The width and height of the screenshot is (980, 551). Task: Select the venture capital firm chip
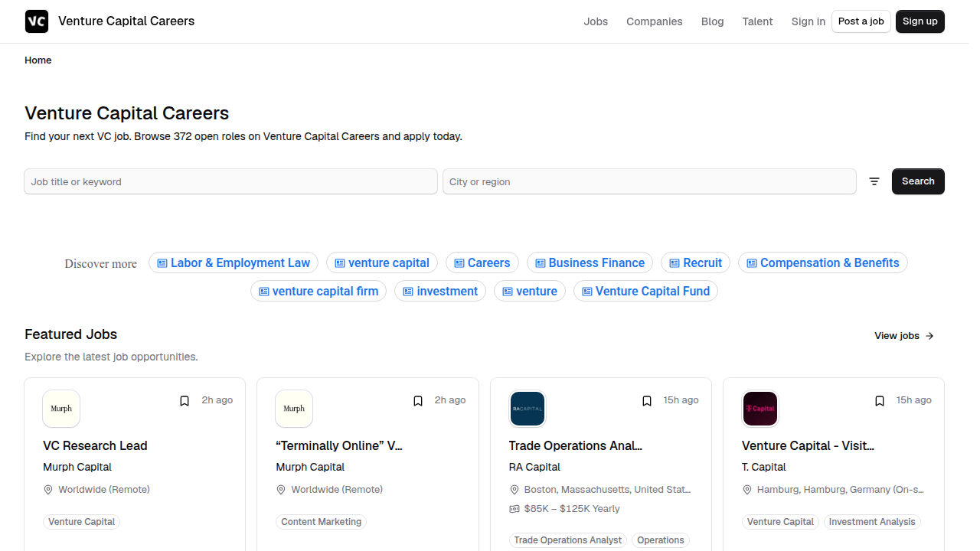click(x=318, y=291)
